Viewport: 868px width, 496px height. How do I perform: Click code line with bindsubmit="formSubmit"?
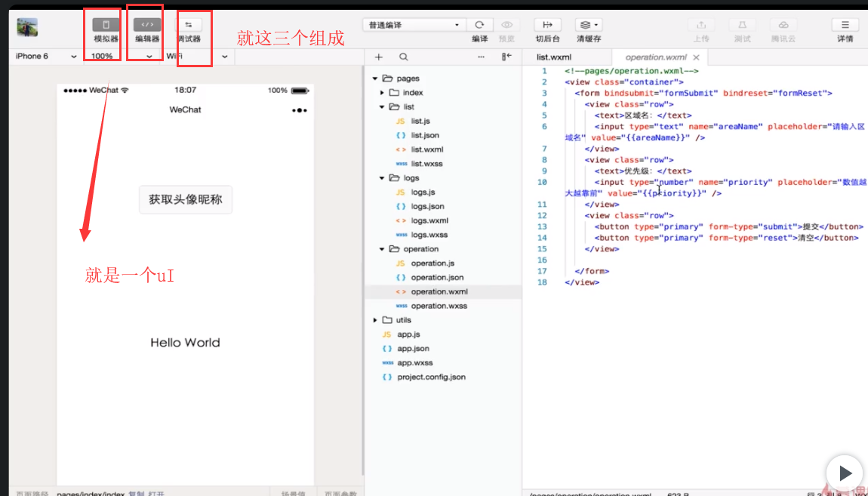(x=703, y=93)
